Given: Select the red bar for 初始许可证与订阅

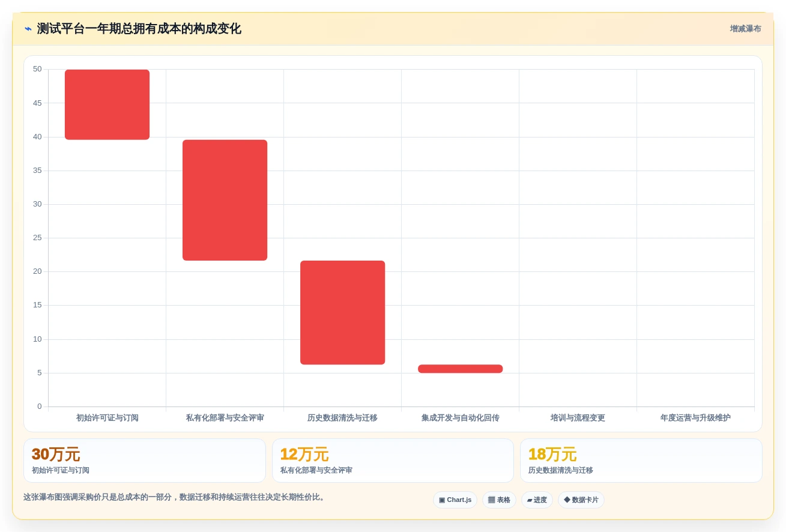Looking at the screenshot, I should [107, 104].
